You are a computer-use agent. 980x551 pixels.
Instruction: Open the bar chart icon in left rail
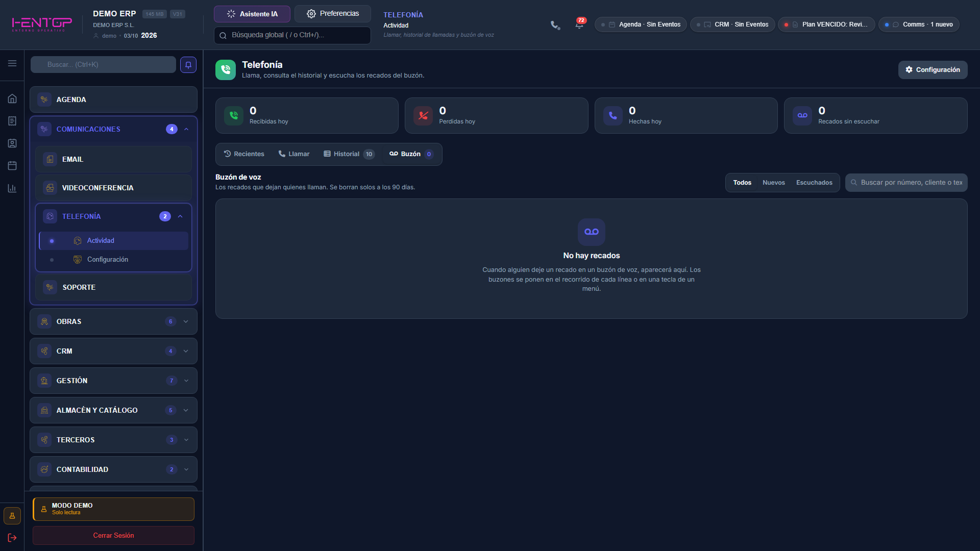(x=12, y=188)
